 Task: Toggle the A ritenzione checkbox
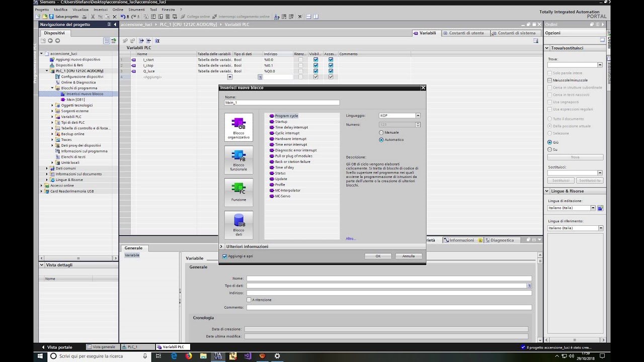(x=249, y=300)
